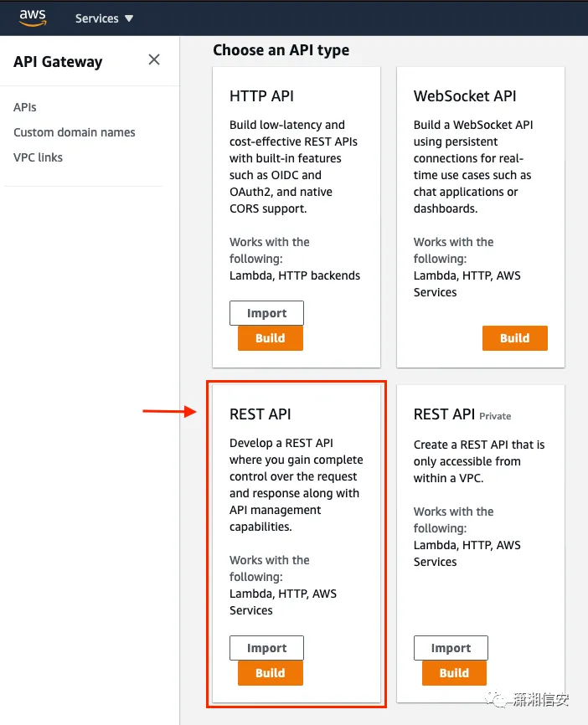Image resolution: width=588 pixels, height=725 pixels.
Task: Click Import on the public REST API card
Action: coord(266,648)
